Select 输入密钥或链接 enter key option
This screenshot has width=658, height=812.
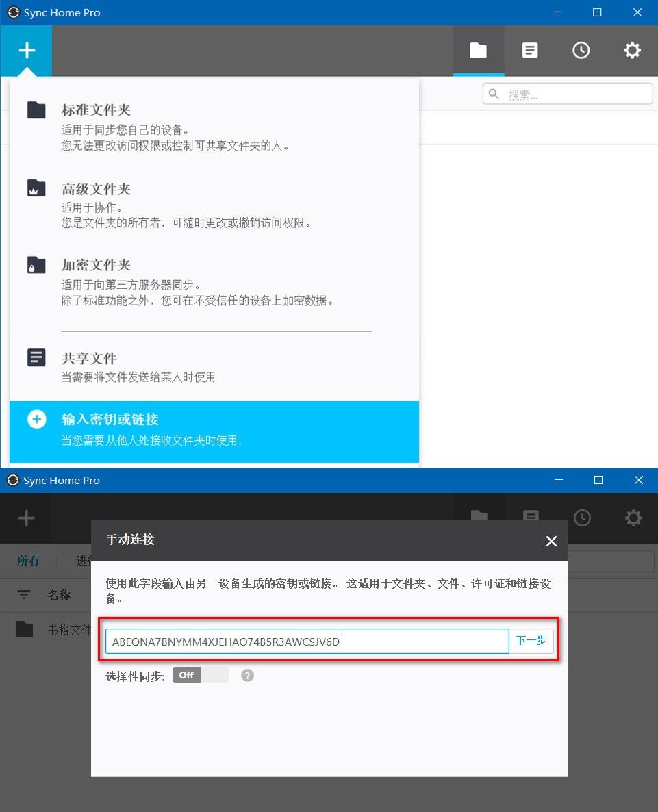point(214,431)
